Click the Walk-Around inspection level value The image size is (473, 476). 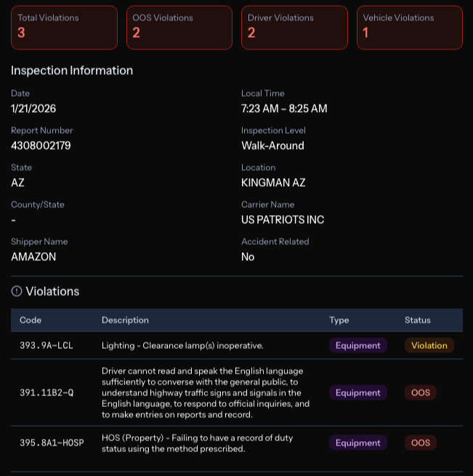coord(272,146)
